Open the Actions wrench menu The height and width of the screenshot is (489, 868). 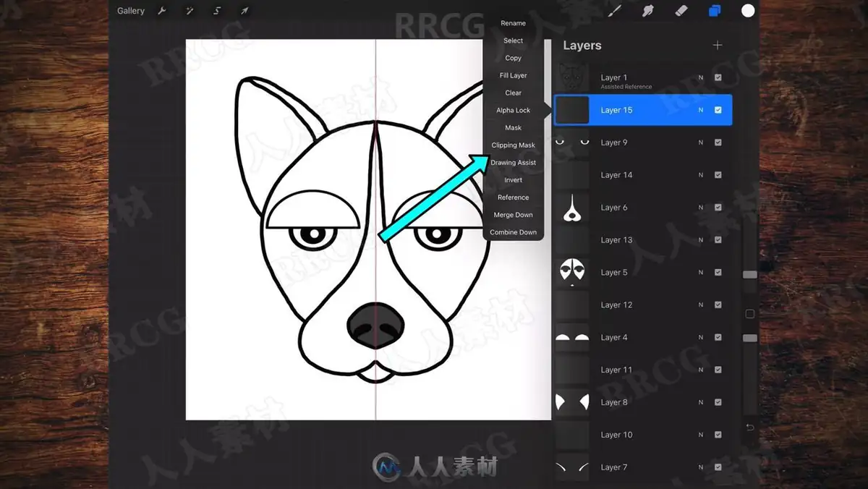[162, 11]
